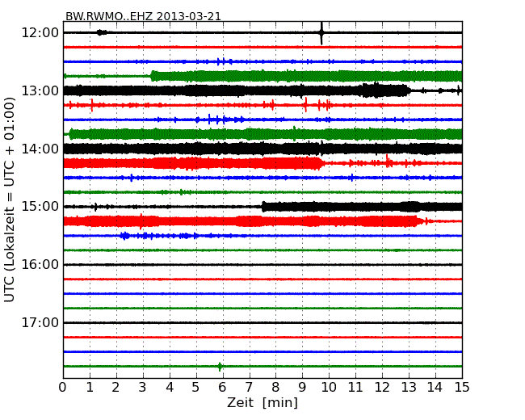Click the 13:00 time label
The width and height of the screenshot is (525, 420).
40,90
